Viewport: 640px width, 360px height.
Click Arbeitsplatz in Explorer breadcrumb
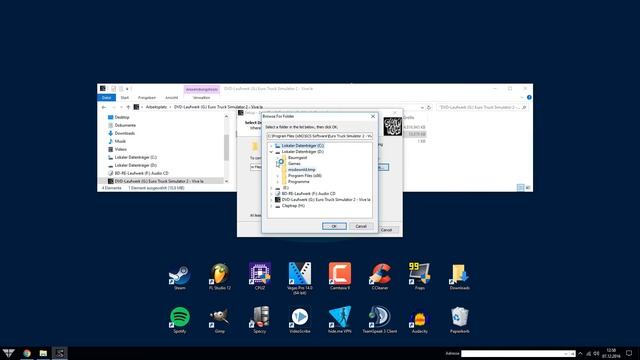[x=156, y=107]
